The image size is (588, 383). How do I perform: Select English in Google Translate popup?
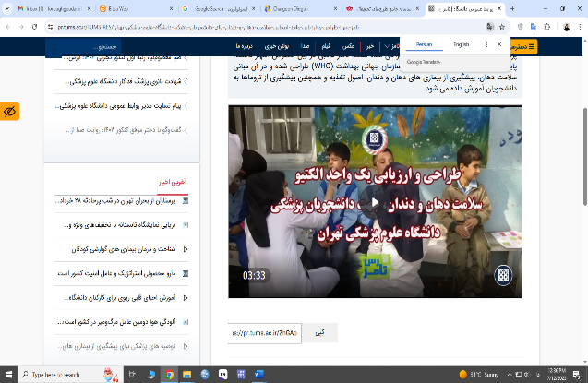(x=462, y=44)
